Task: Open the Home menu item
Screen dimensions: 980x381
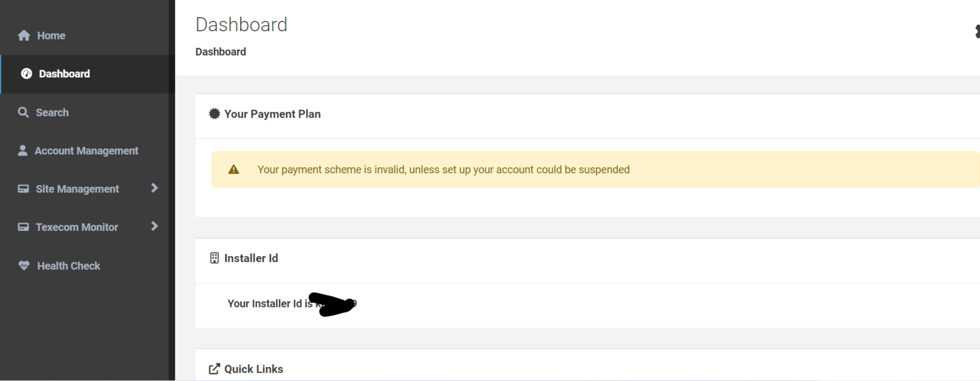Action: pyautogui.click(x=51, y=36)
